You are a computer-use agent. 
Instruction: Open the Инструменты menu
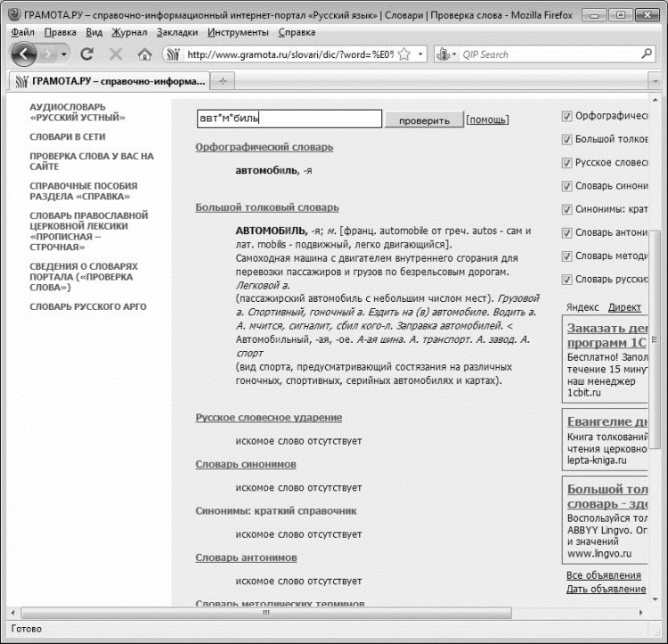point(238,32)
